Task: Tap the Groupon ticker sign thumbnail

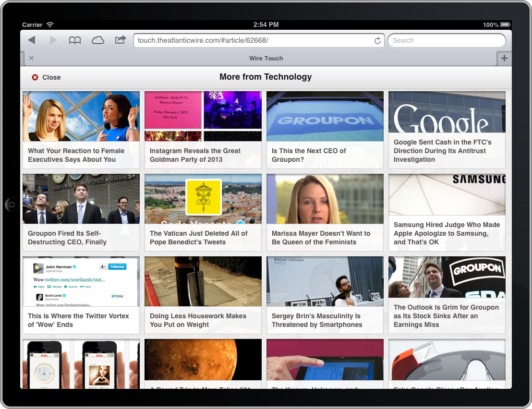Action: coord(447,277)
